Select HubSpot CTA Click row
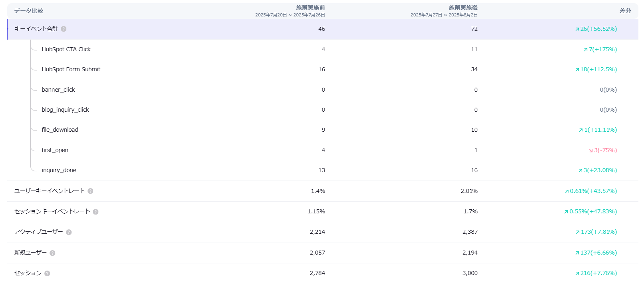The image size is (644, 281). point(66,49)
